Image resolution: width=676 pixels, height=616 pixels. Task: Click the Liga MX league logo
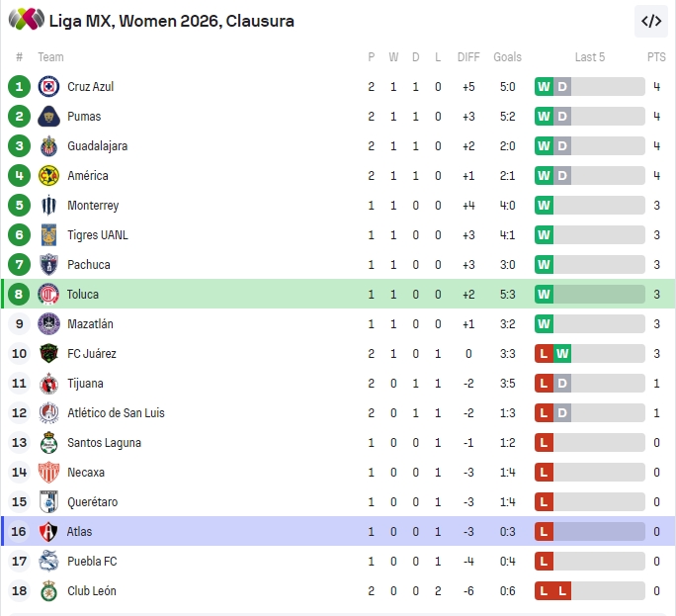27,20
